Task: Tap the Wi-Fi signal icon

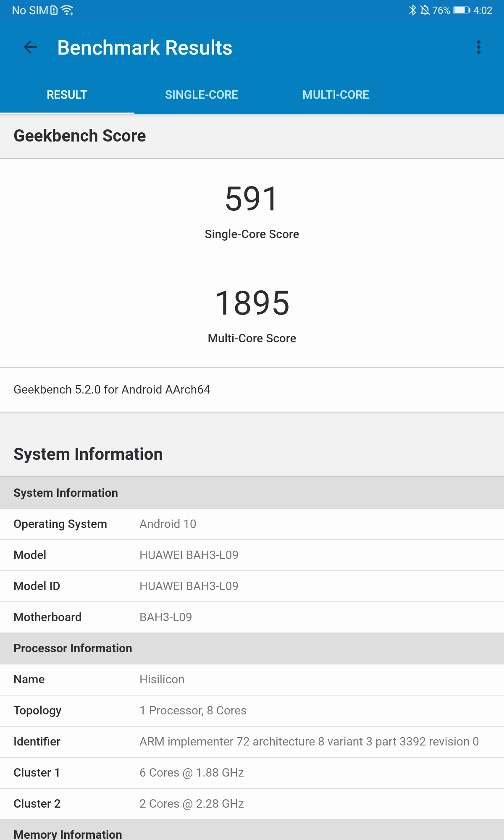Action: point(67,10)
